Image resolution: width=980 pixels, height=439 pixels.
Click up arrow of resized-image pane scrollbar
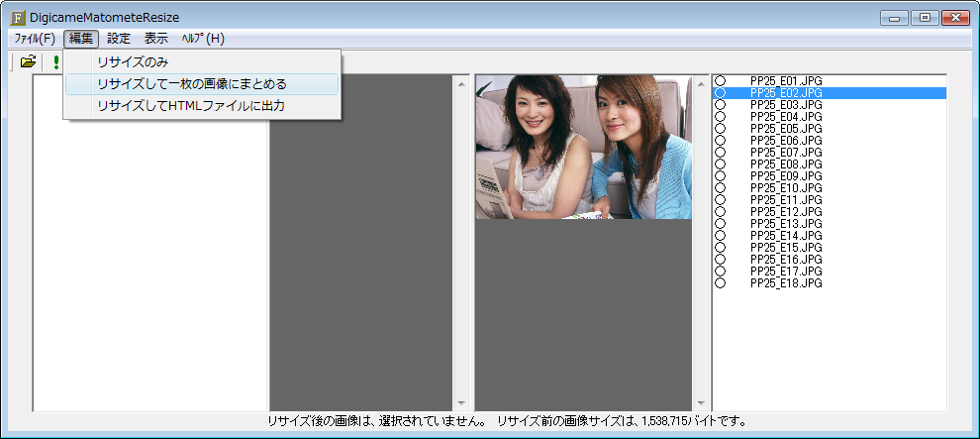pos(462,83)
